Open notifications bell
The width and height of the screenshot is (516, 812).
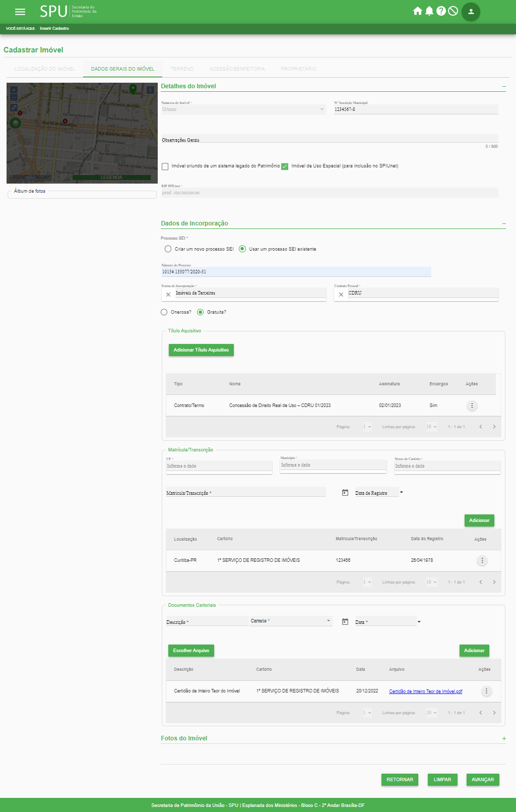(429, 11)
